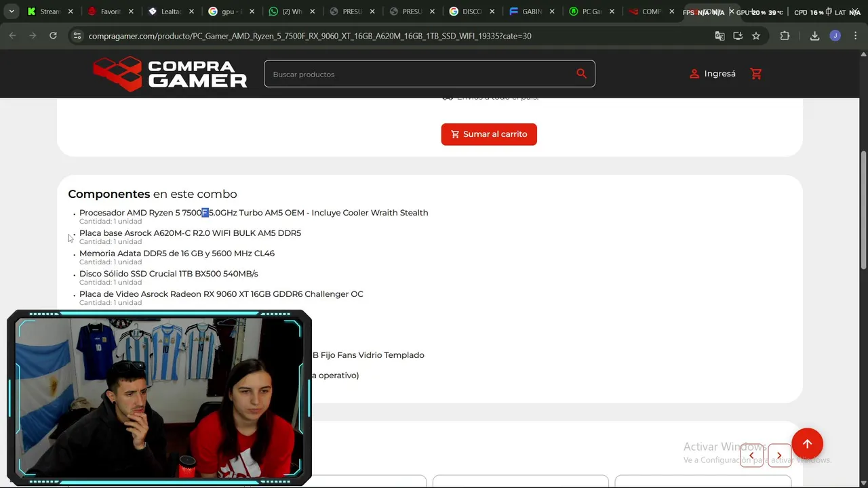
Task: Close the Favorit tab
Action: tap(131, 12)
